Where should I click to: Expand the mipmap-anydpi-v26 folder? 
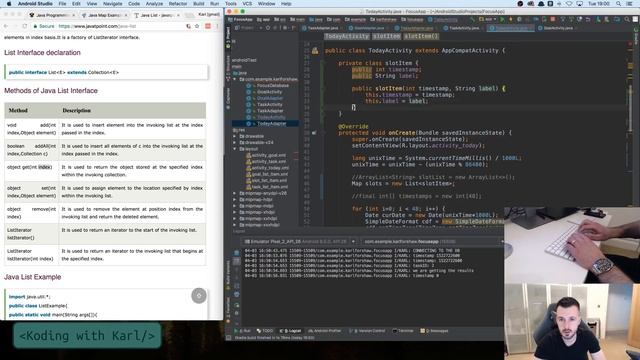coord(235,193)
